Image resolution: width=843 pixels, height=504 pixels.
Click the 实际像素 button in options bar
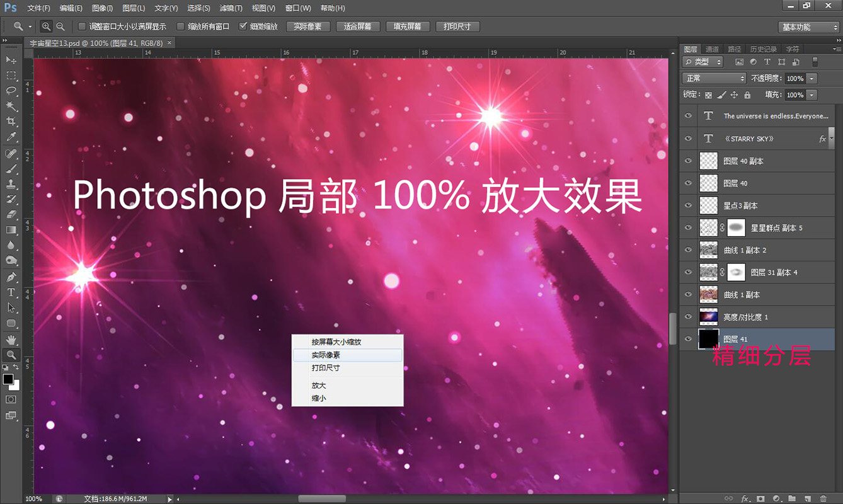point(308,26)
